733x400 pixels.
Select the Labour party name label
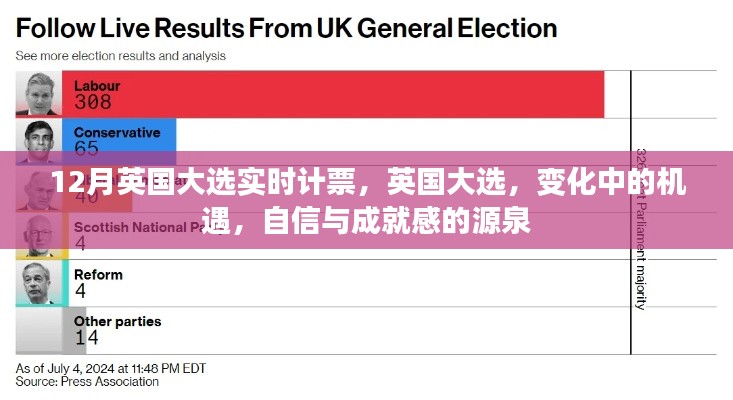pyautogui.click(x=97, y=85)
